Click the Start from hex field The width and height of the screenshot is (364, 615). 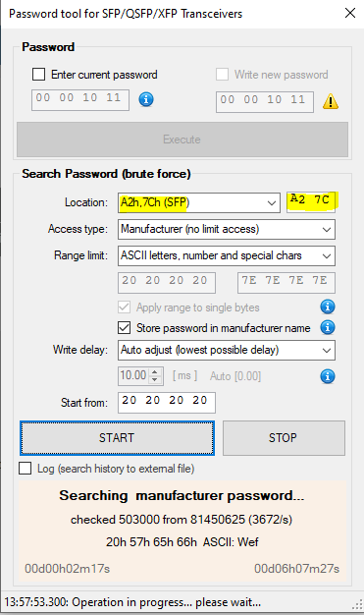[x=167, y=403]
